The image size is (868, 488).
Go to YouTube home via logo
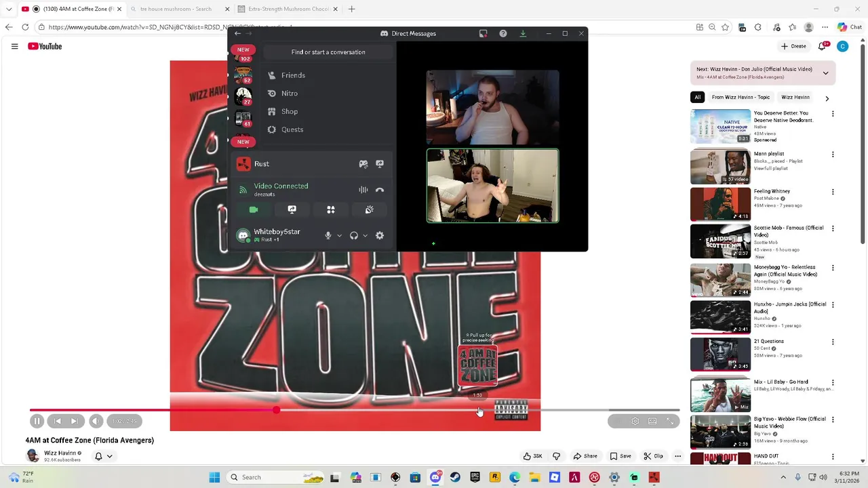coord(45,46)
